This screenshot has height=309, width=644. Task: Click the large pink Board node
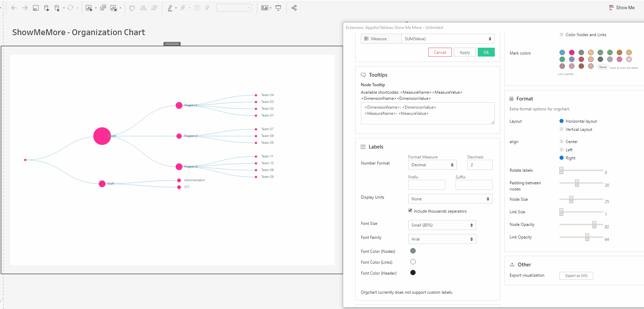point(102,136)
